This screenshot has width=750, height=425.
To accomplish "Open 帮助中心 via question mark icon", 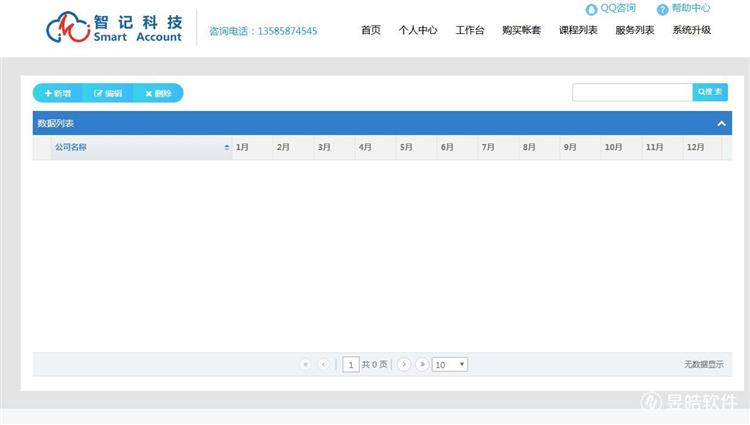I will click(662, 9).
